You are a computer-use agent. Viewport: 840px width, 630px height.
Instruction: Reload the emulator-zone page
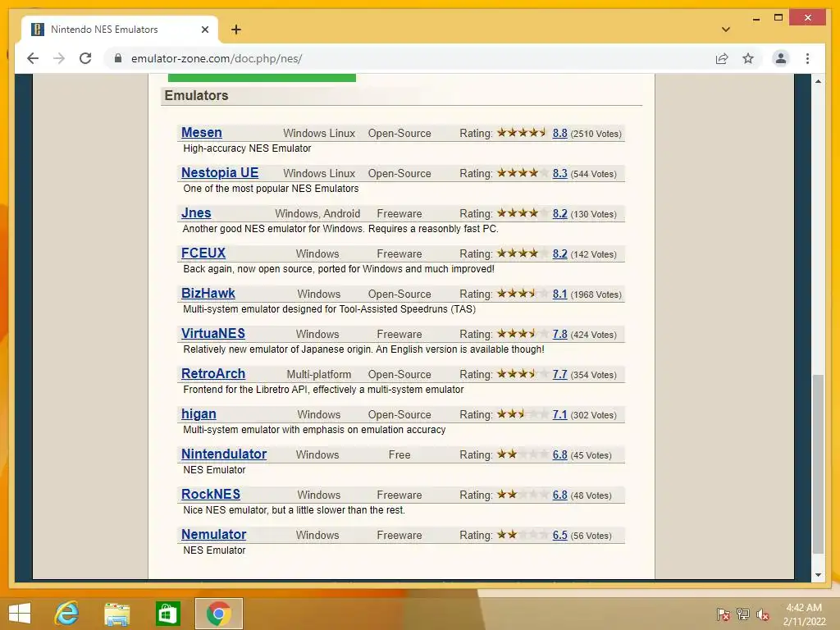(85, 58)
